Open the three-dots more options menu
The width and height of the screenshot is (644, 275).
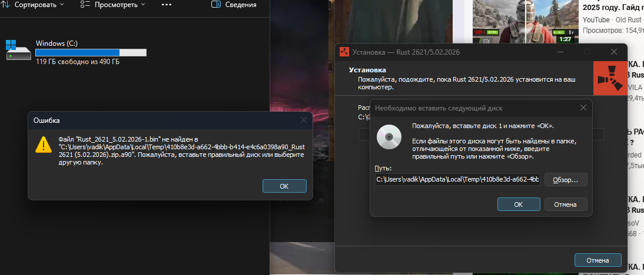click(166, 5)
